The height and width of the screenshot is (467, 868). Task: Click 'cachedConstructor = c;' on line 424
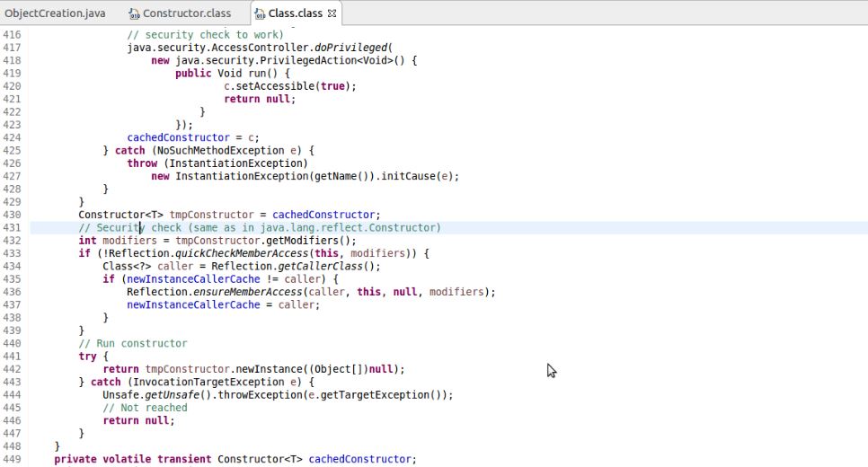pos(193,137)
